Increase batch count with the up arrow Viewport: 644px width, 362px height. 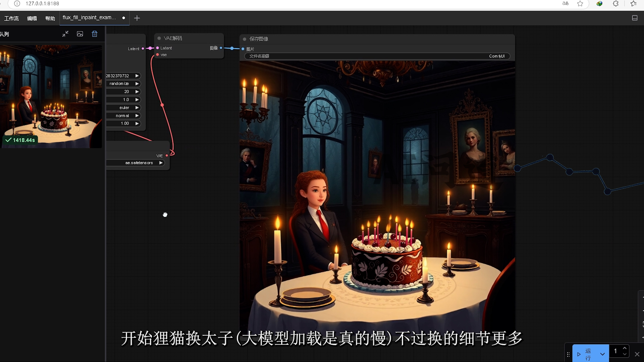click(x=625, y=348)
